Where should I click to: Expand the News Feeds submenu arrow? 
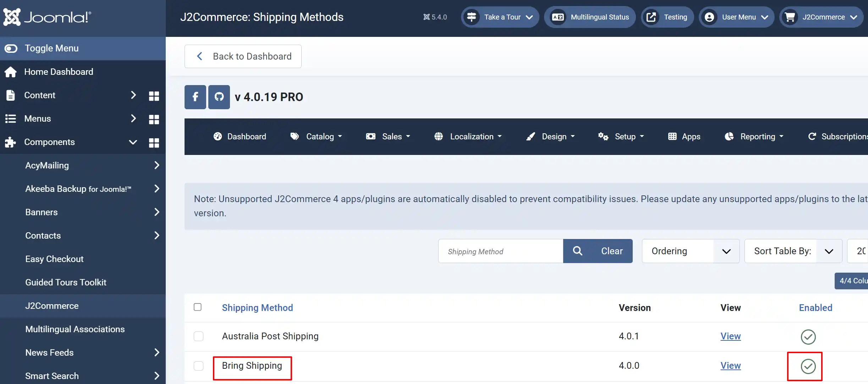pos(157,352)
